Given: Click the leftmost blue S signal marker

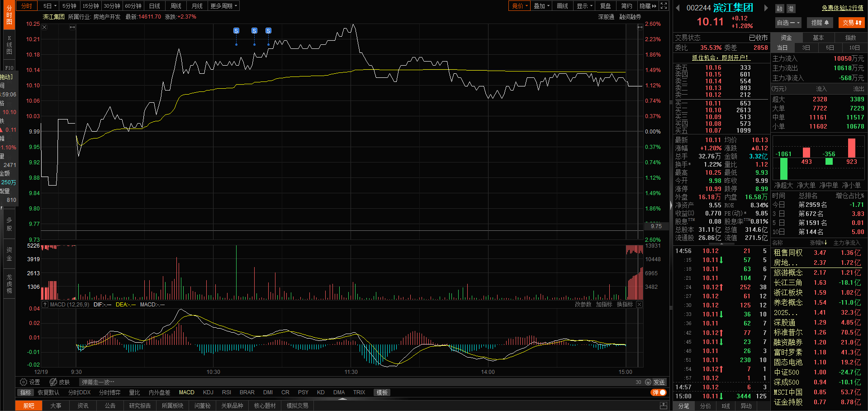Looking at the screenshot, I should tap(236, 31).
